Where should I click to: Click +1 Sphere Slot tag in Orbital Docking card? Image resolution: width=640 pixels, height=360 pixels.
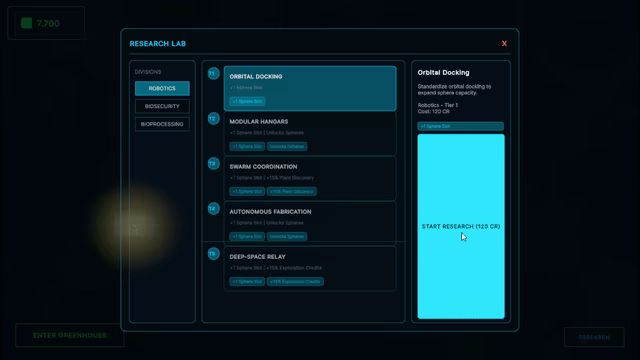[247, 101]
